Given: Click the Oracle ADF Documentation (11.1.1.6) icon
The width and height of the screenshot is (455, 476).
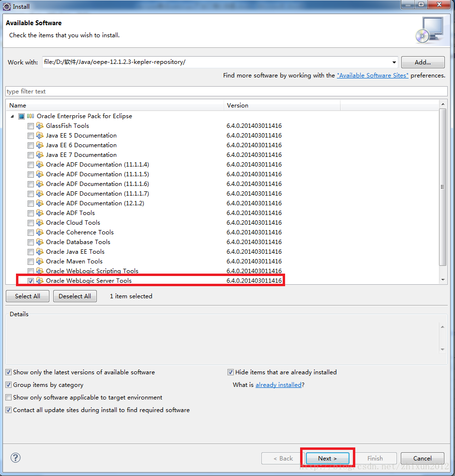Looking at the screenshot, I should pyautogui.click(x=40, y=184).
